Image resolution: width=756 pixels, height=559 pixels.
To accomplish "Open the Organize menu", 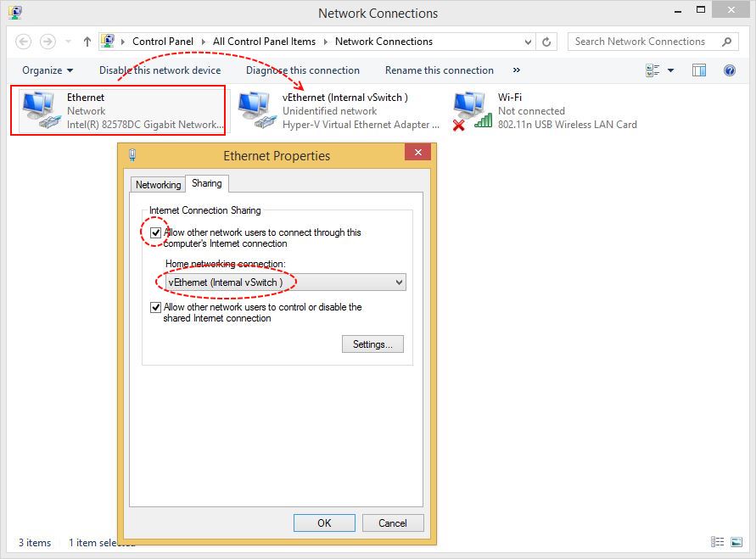I will coord(48,70).
